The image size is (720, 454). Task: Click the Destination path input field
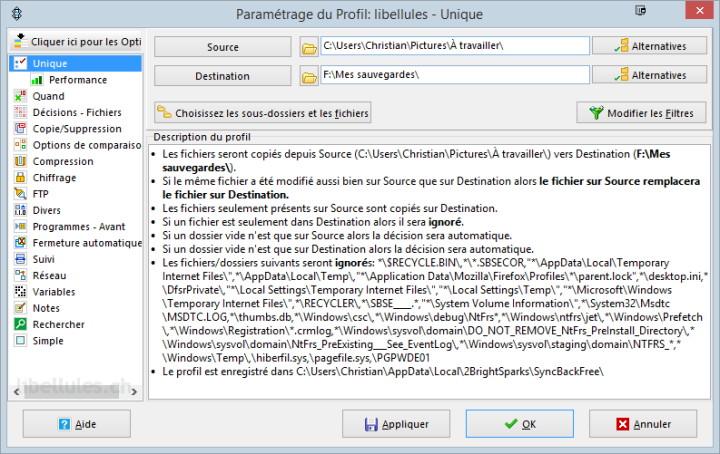455,75
